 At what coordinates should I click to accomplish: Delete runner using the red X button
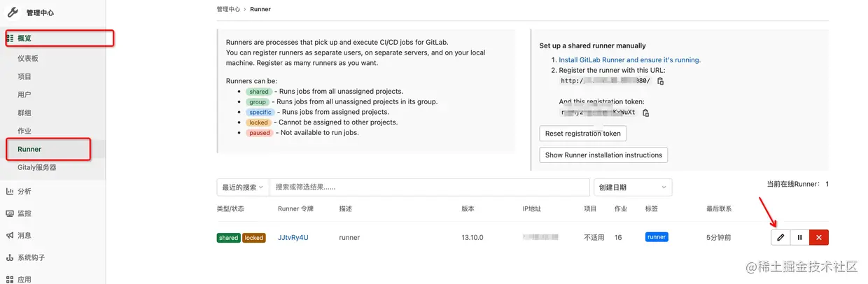pyautogui.click(x=818, y=238)
